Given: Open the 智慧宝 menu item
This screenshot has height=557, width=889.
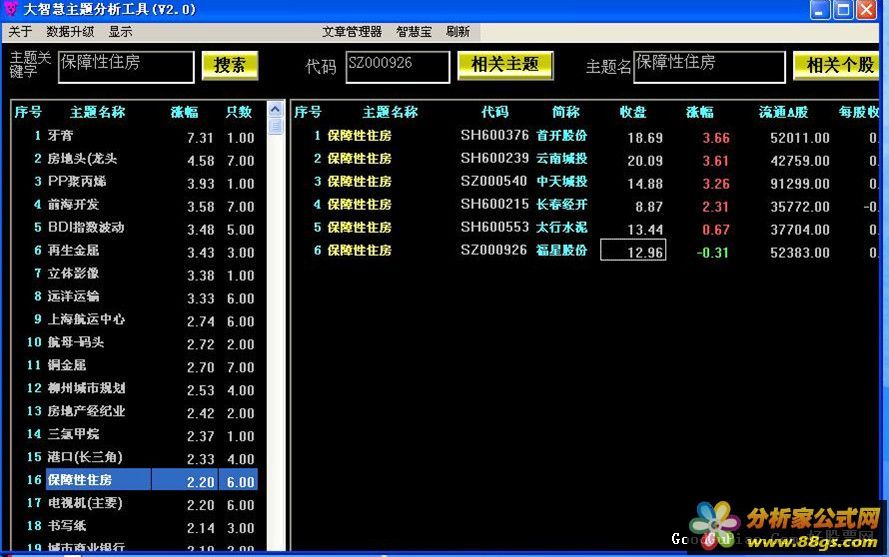Looking at the screenshot, I should pyautogui.click(x=414, y=32).
